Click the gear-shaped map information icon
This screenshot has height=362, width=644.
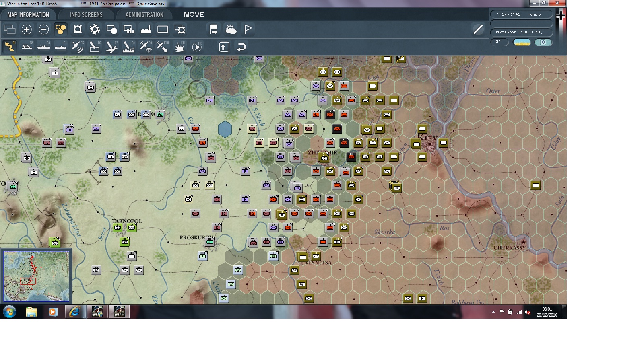[x=95, y=29]
